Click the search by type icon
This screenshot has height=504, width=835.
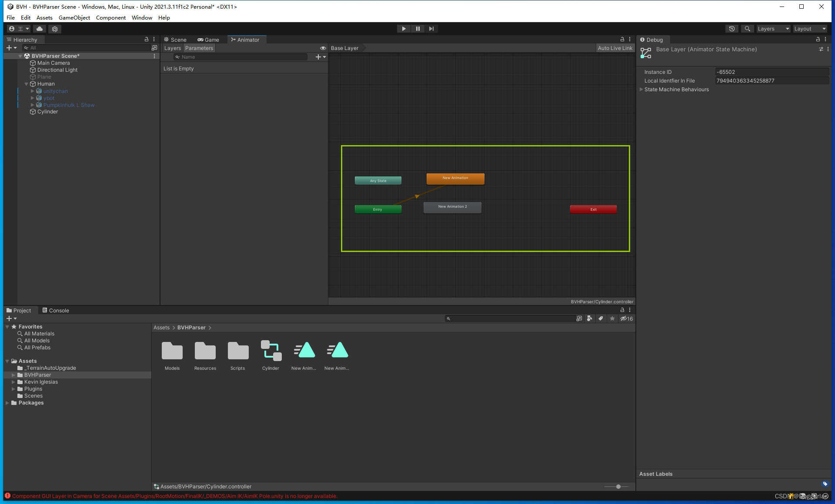(x=589, y=318)
